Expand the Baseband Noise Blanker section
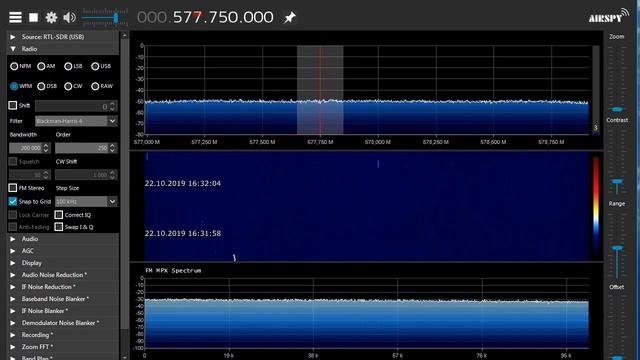Screen dimensions: 640x360 pos(63,299)
